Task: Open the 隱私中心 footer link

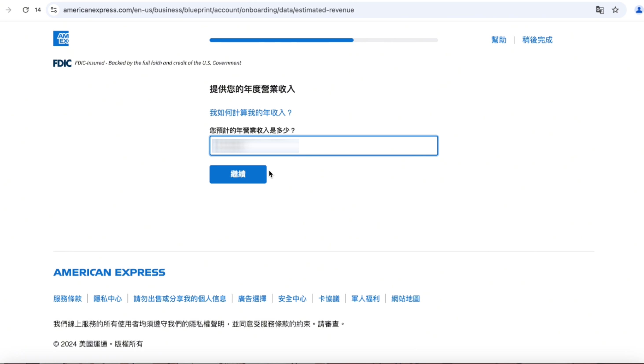Action: (x=108, y=299)
